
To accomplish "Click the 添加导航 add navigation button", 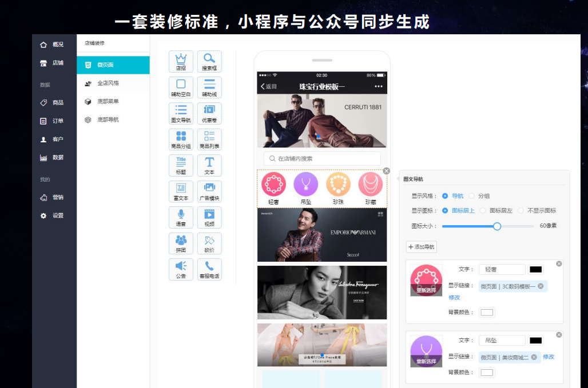I will point(422,247).
